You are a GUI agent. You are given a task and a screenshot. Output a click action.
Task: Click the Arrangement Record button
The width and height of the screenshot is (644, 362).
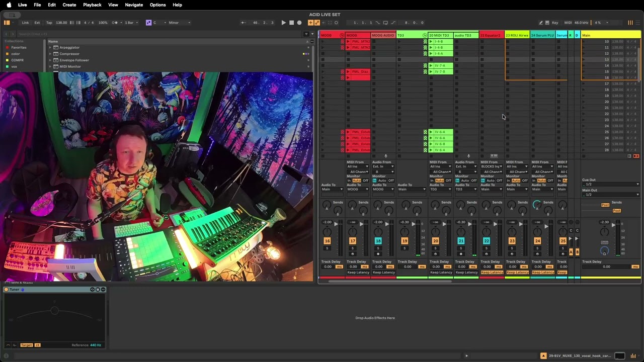click(299, 23)
